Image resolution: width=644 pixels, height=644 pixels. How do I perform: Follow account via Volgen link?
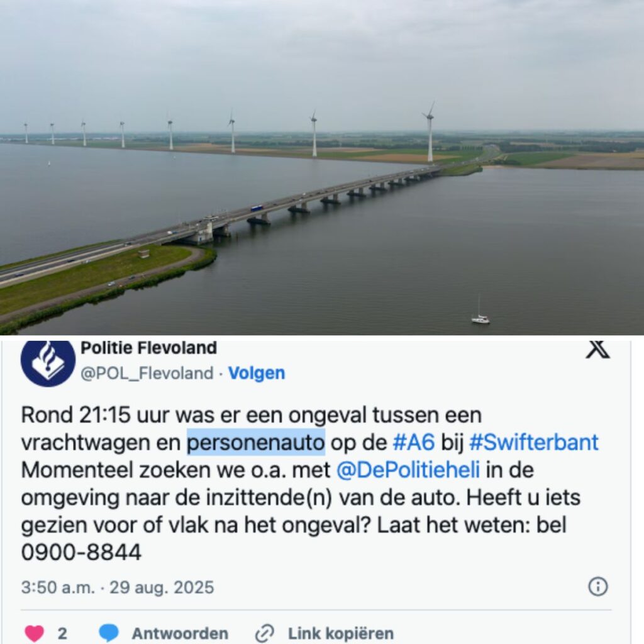(257, 373)
